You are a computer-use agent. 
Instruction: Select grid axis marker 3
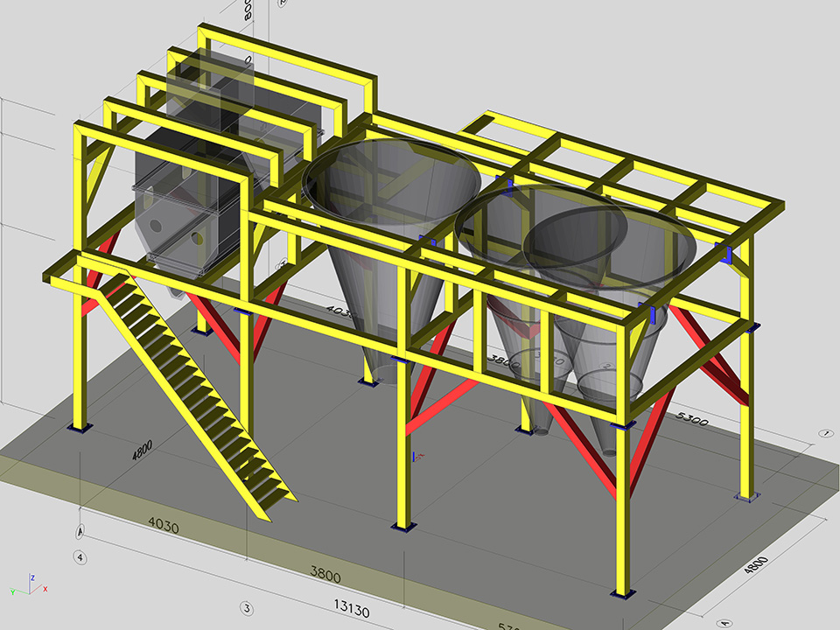(x=247, y=607)
